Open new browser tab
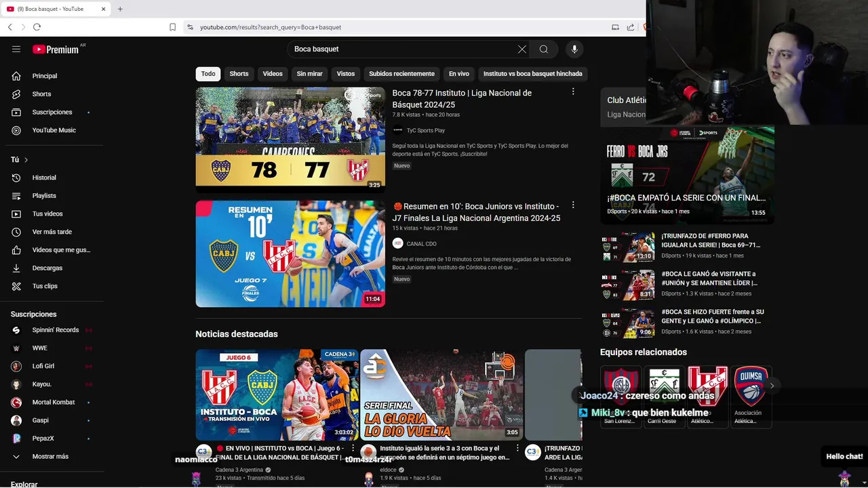Viewport: 868px width, 488px height. [x=120, y=9]
